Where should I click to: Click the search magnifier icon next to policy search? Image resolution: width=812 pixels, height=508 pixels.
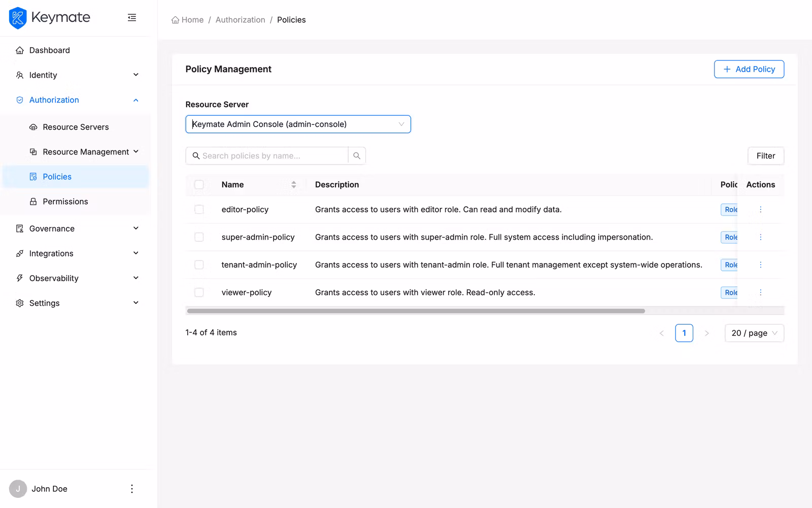tap(357, 155)
